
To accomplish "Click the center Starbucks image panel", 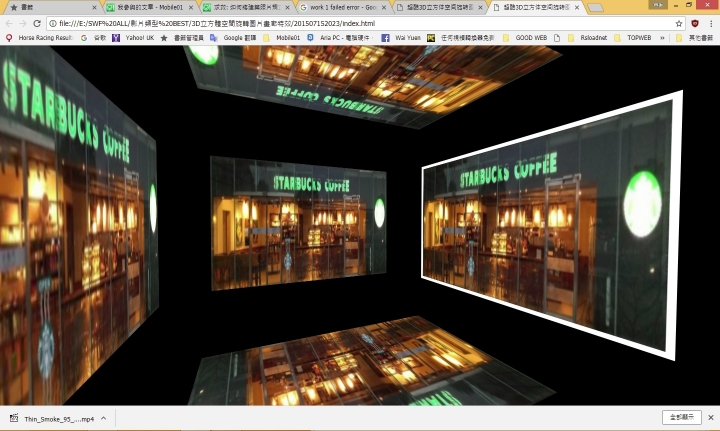I will (x=298, y=223).
